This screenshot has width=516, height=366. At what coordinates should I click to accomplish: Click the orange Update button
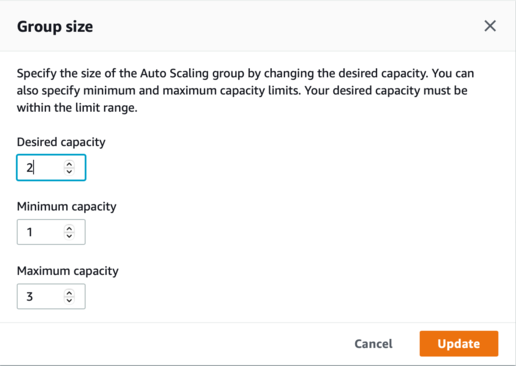[x=459, y=344]
